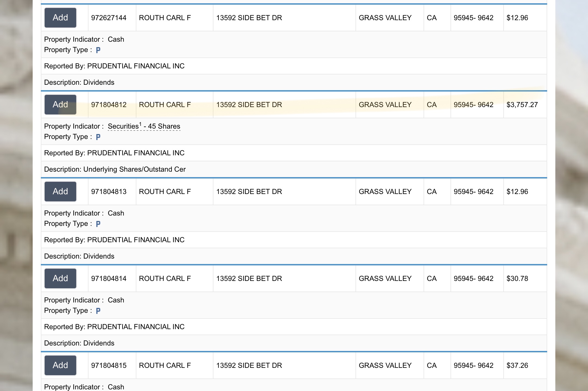The height and width of the screenshot is (391, 588).
Task: Open Securities - 45 Shares indicator link
Action: click(144, 126)
